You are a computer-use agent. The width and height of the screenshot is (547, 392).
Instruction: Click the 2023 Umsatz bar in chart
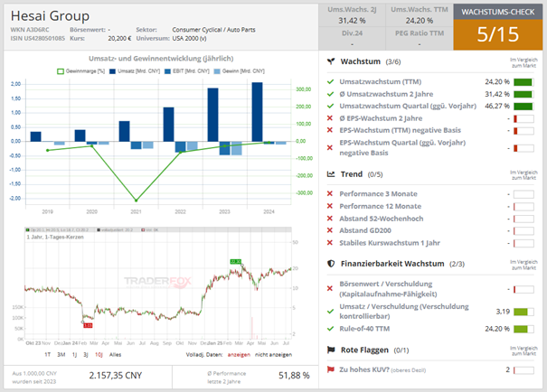212,115
